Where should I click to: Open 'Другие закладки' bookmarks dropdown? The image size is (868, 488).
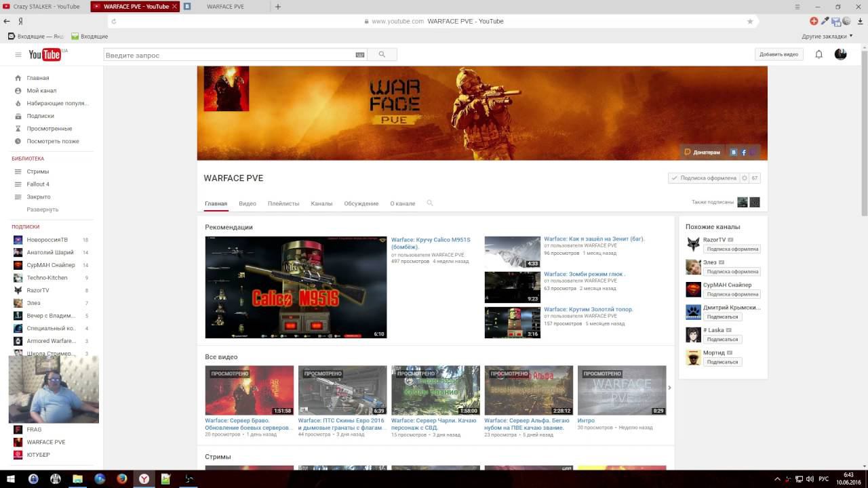[x=827, y=37]
